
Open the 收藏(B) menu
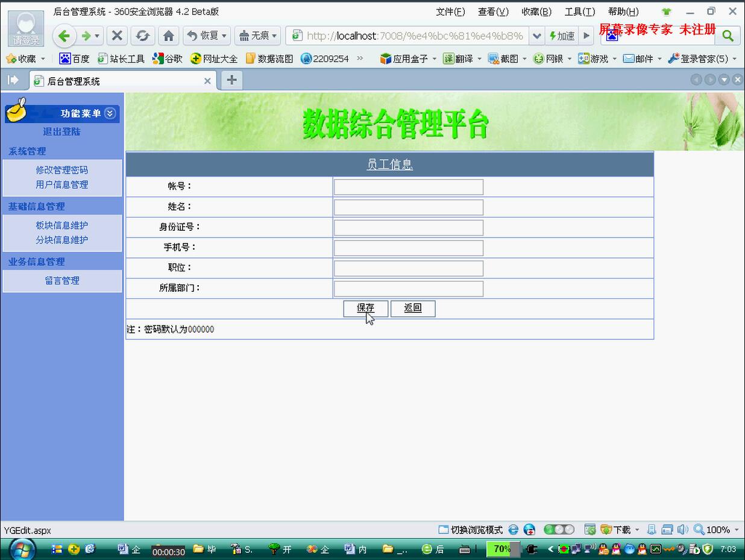point(536,11)
